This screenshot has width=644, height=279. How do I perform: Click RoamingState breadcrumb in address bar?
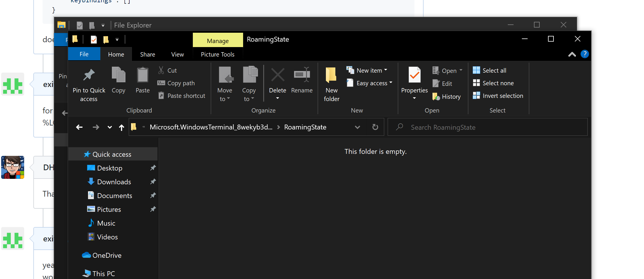[x=305, y=127]
